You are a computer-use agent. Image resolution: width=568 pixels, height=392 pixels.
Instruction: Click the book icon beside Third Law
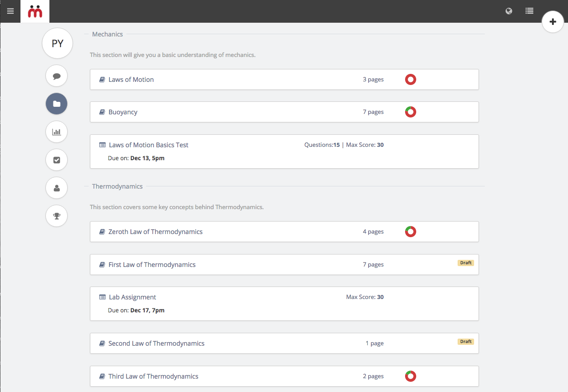pyautogui.click(x=102, y=376)
